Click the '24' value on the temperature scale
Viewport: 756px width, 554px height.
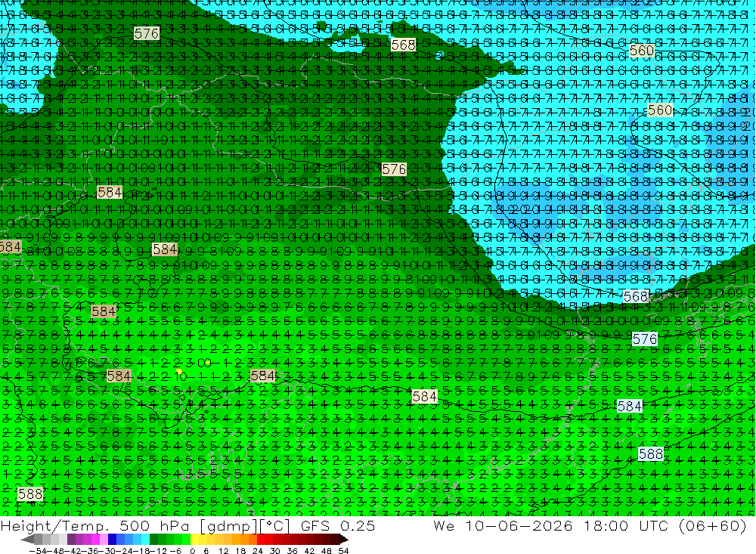click(258, 551)
